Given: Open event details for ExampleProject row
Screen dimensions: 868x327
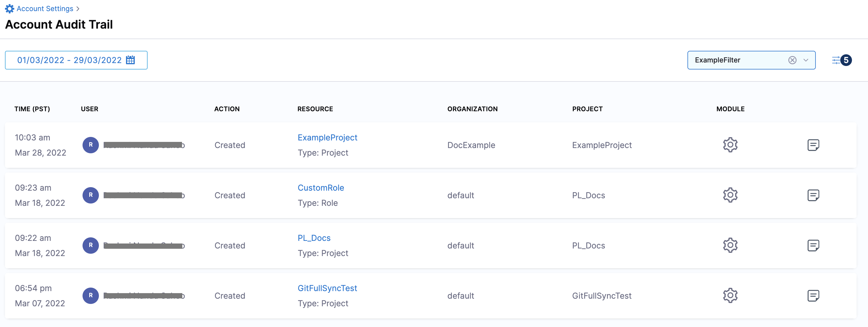Looking at the screenshot, I should click(813, 145).
